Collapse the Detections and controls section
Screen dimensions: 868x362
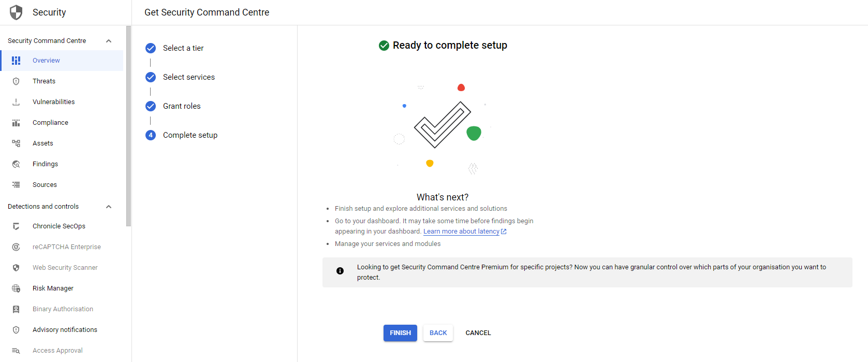tap(108, 206)
